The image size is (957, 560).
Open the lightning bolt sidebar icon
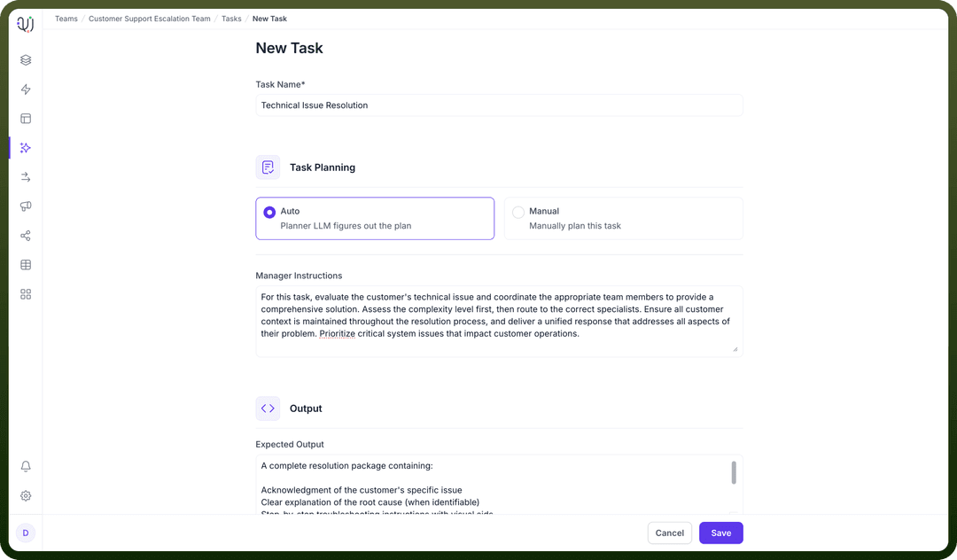[26, 89]
